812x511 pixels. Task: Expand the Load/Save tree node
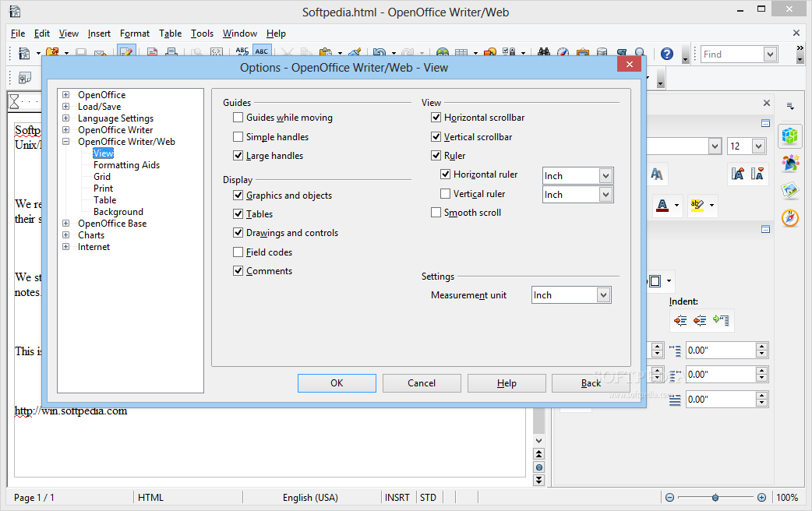pos(65,107)
